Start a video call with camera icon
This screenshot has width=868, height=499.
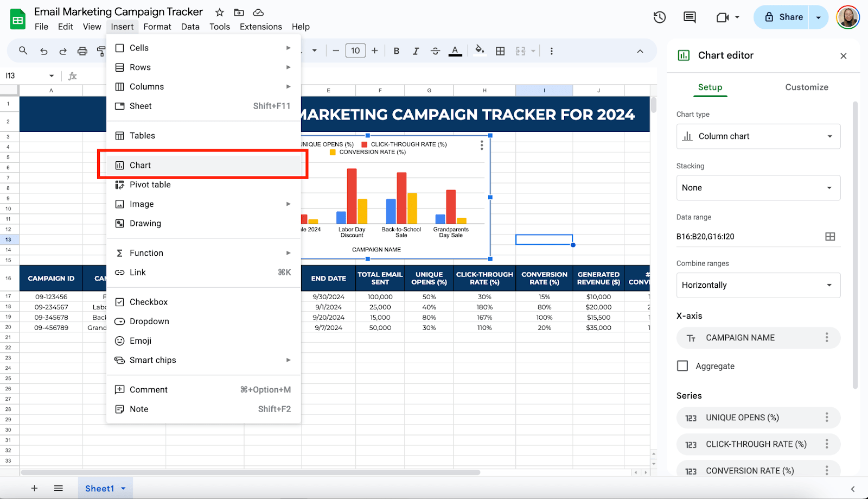(723, 17)
